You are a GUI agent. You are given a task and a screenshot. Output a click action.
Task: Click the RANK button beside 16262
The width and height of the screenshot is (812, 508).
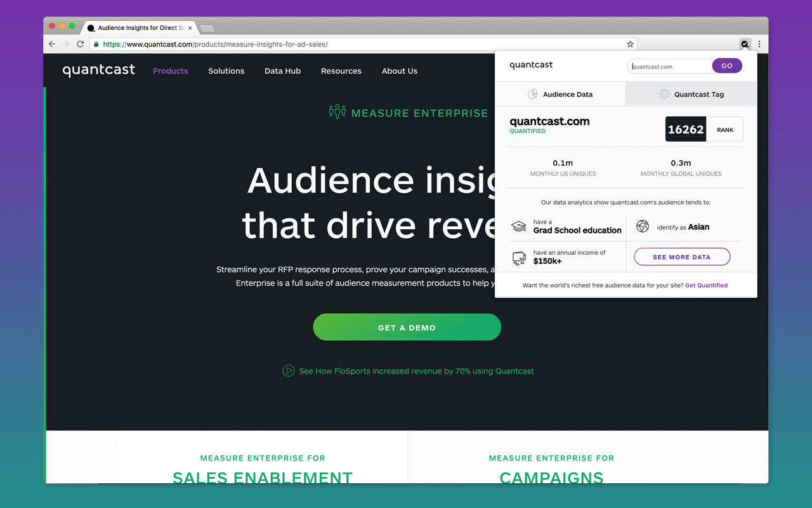[x=725, y=130]
